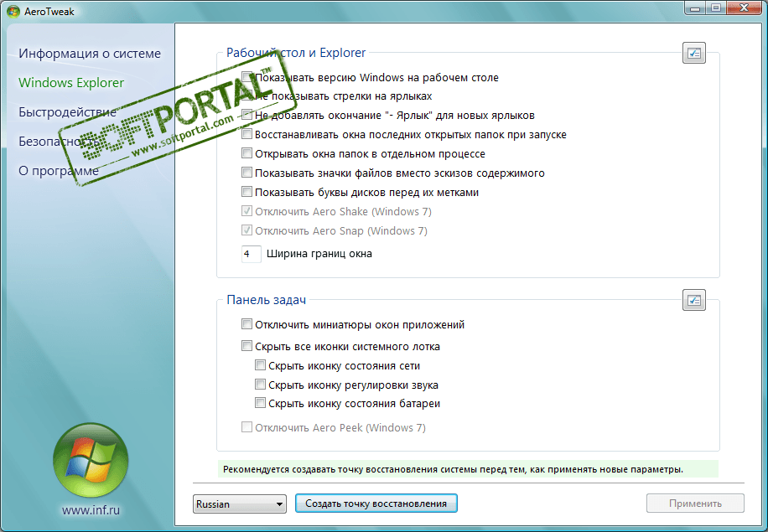Image resolution: width=768 pixels, height=532 pixels.
Task: Open the Russian language dropdown
Action: pos(240,504)
